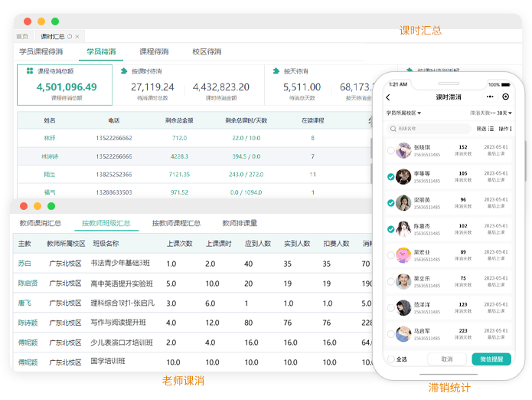This screenshot has height=400, width=532.
Task: Select the checkbox for 范洋洋
Action: [390, 307]
